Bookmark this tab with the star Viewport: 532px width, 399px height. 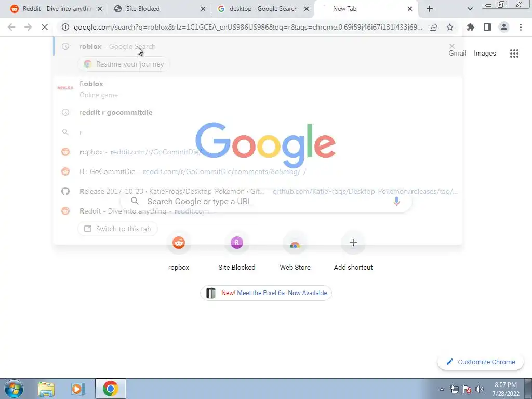(x=450, y=27)
